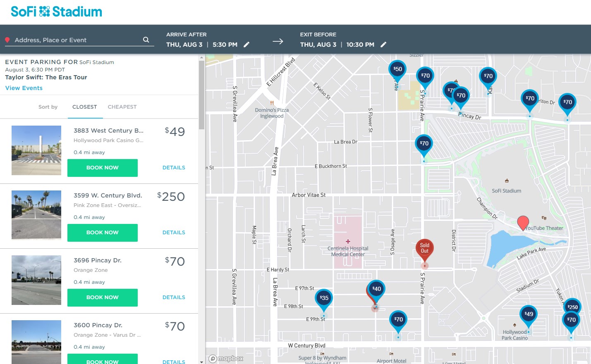The width and height of the screenshot is (591, 364).
Task: Click the Sold Out map marker
Action: 424,249
